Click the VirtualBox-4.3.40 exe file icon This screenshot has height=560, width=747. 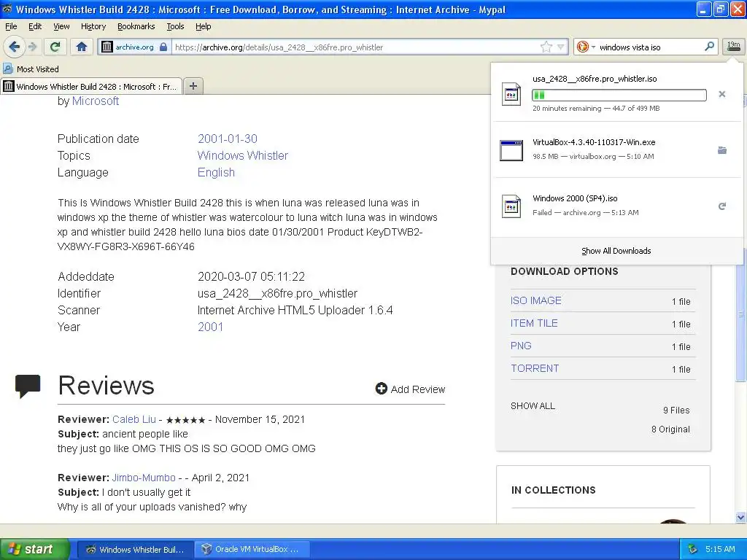point(511,150)
